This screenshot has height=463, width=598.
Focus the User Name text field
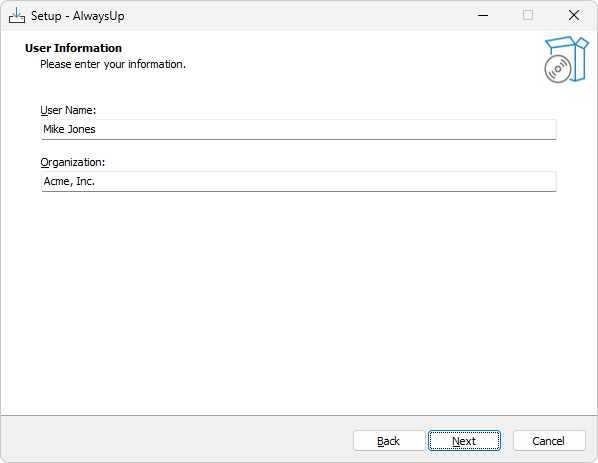pyautogui.click(x=299, y=129)
